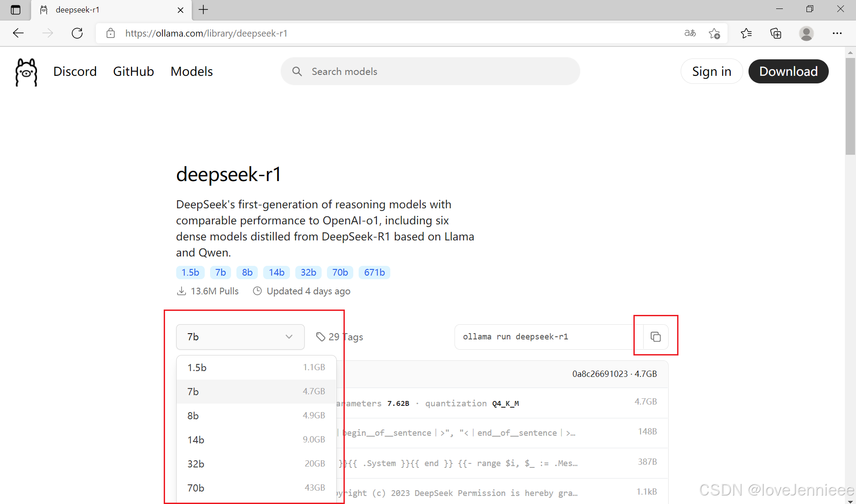Open the begin_of_sentence params file row
The image size is (856, 504).
(502, 433)
